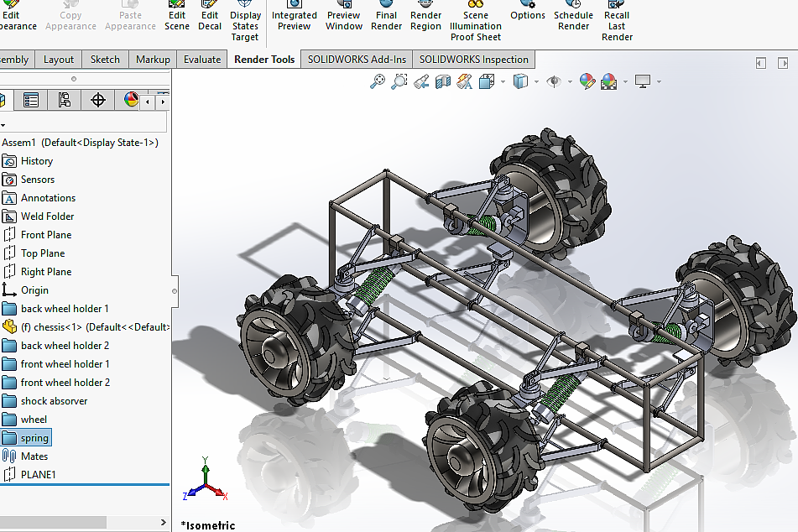Click the Final Render tool

point(386,16)
